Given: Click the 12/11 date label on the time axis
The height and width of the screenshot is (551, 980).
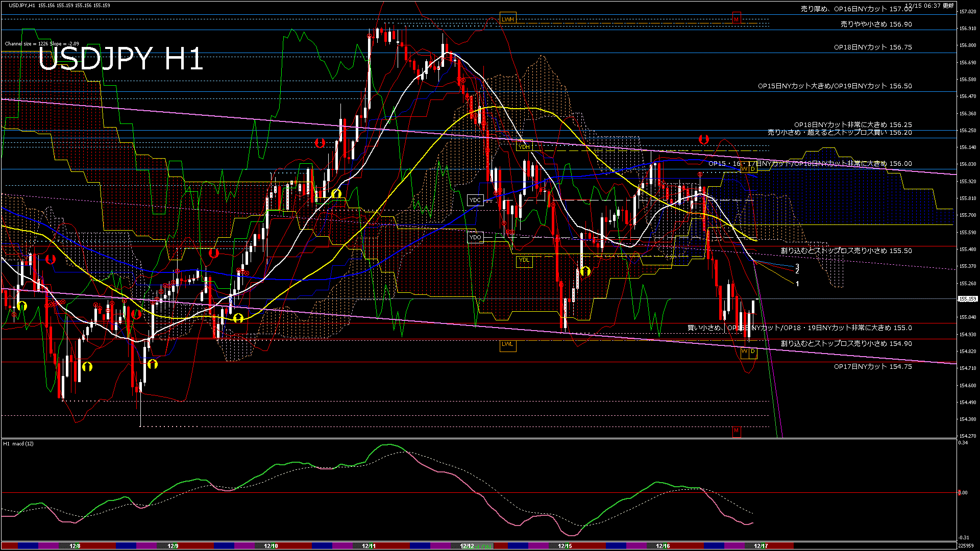Looking at the screenshot, I should (369, 545).
